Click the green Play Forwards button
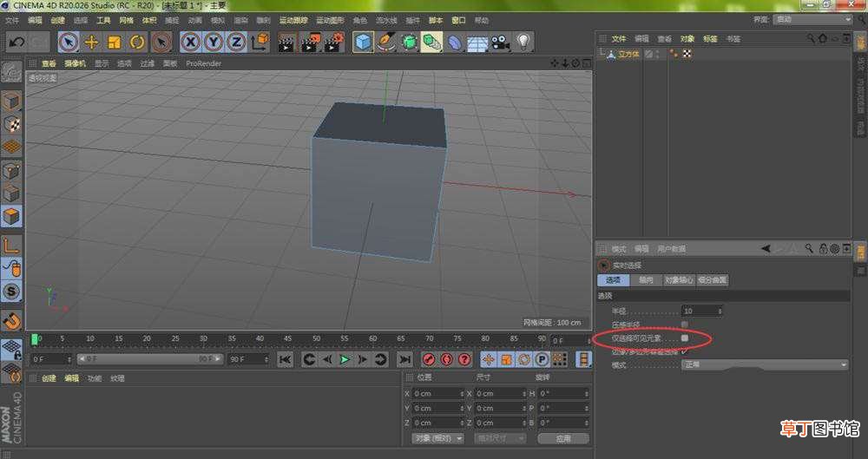This screenshot has width=868, height=459. pos(345,359)
